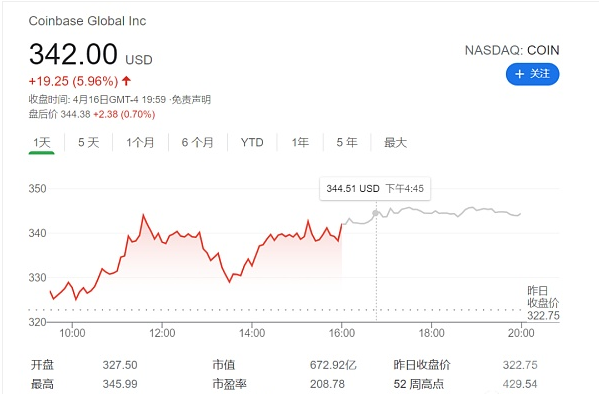Show the 最大 maximum range
Viewport: 599px width, 394px height.
pyautogui.click(x=395, y=143)
